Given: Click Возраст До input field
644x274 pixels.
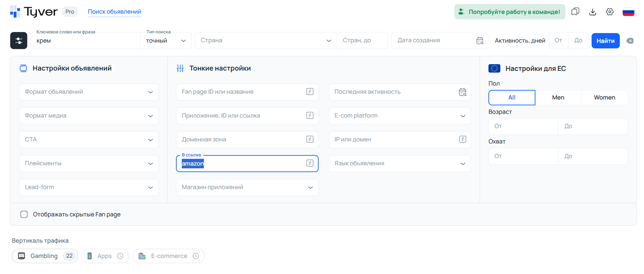Looking at the screenshot, I should (593, 126).
